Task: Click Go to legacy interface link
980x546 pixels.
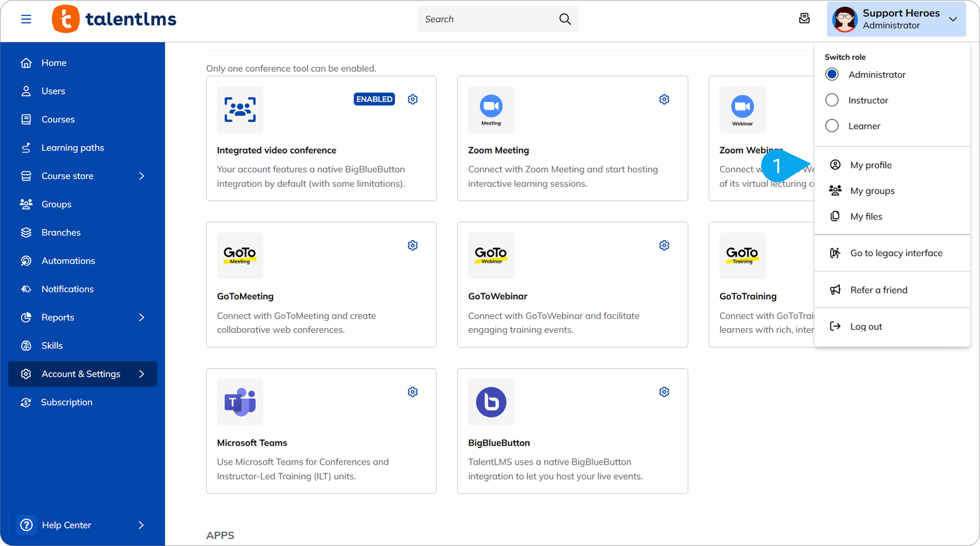Action: tap(896, 253)
